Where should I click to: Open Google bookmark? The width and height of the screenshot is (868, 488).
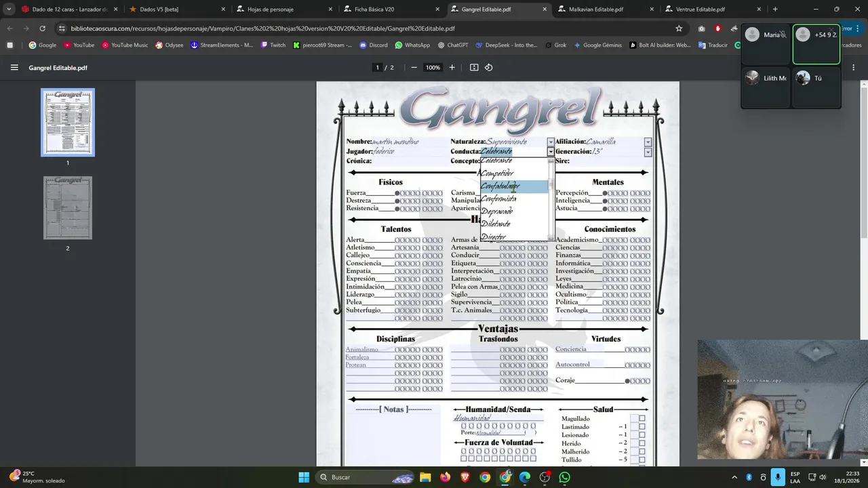[43, 45]
